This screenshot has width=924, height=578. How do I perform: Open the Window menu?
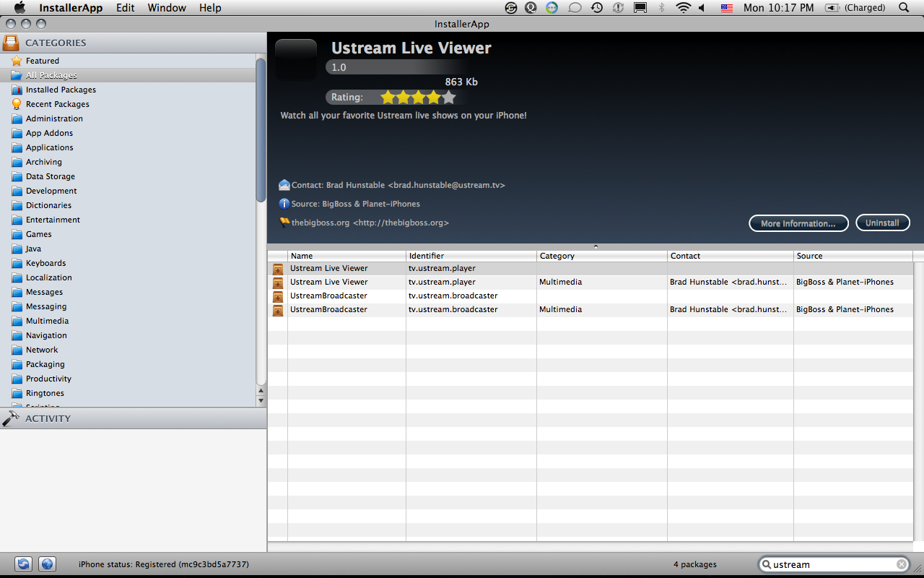pos(167,8)
